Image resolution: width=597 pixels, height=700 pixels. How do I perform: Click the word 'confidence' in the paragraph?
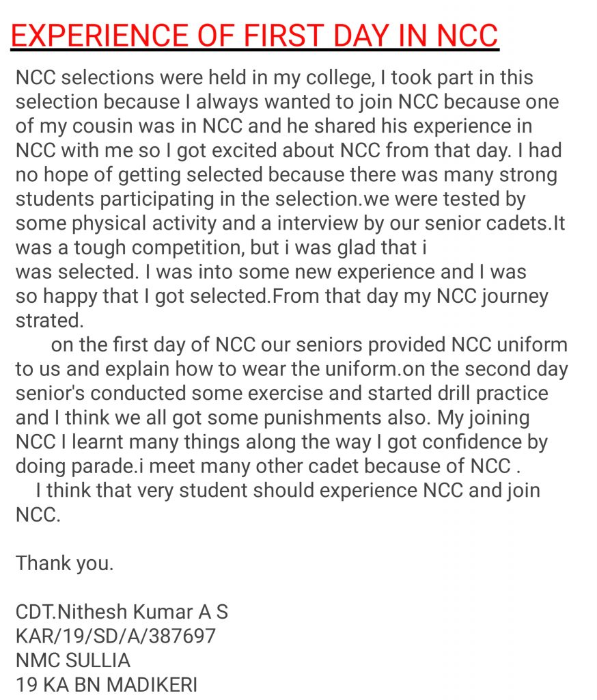click(471, 442)
